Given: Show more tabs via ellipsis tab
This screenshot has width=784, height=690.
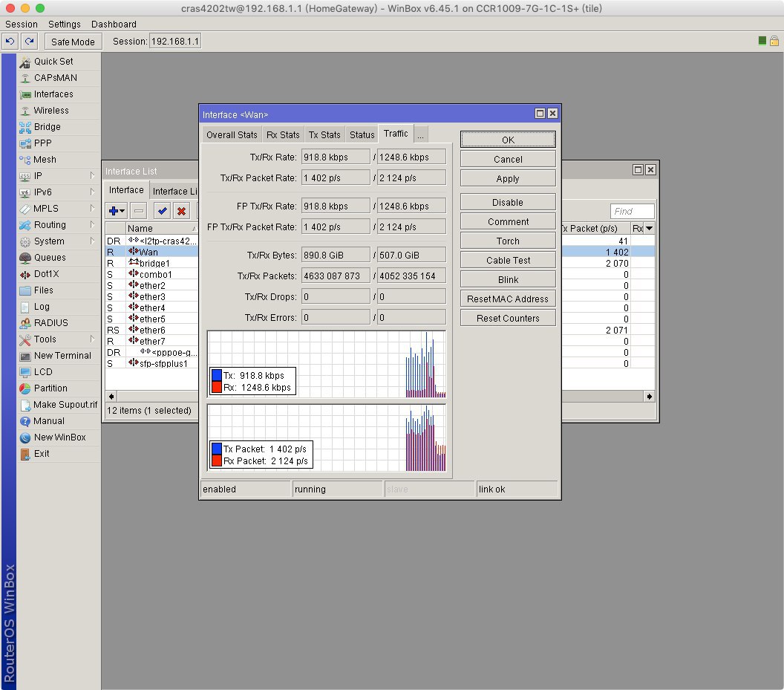Looking at the screenshot, I should point(420,135).
